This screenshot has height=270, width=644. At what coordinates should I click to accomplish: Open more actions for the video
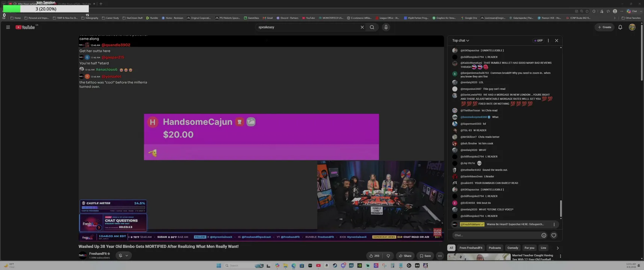tap(440, 256)
